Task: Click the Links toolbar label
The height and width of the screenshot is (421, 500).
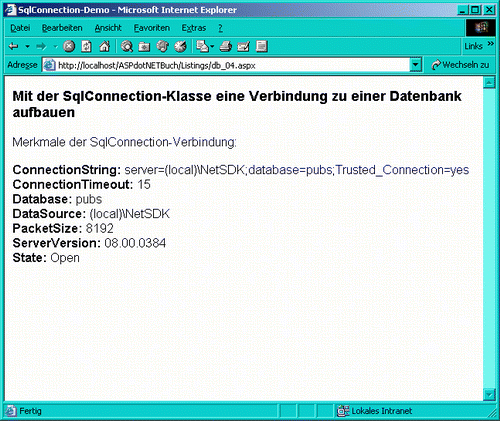Action: (473, 46)
